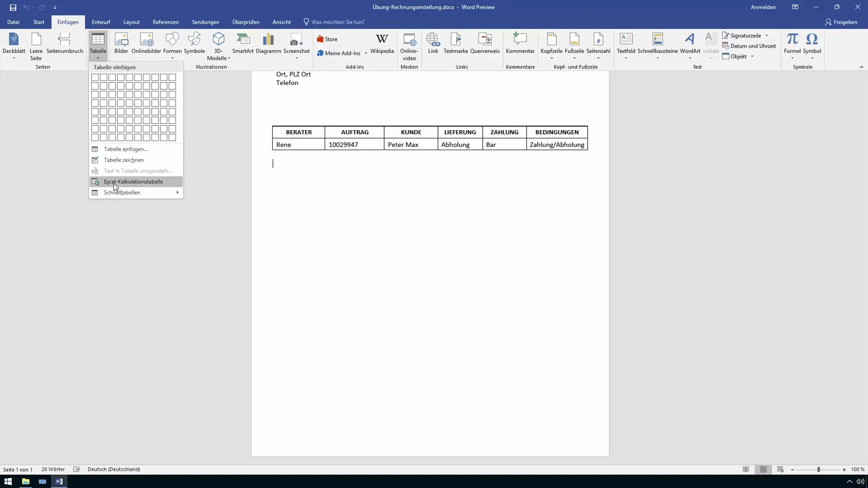Select Excel-Kalkulationstabelle menu entry

[x=136, y=182]
